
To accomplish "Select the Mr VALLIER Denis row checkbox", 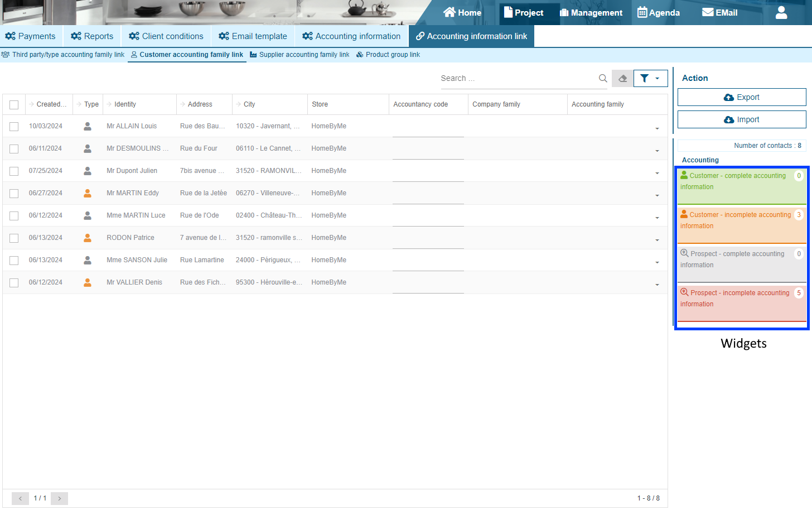I will click(14, 283).
